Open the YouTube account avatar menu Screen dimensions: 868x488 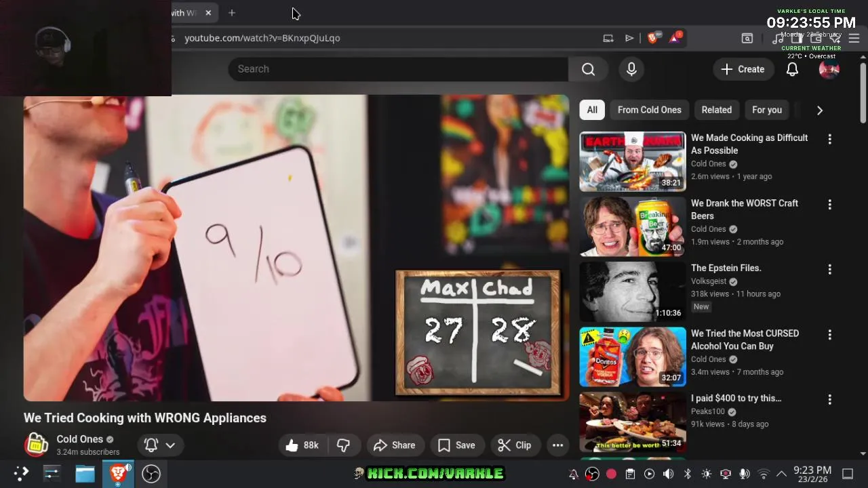[829, 69]
